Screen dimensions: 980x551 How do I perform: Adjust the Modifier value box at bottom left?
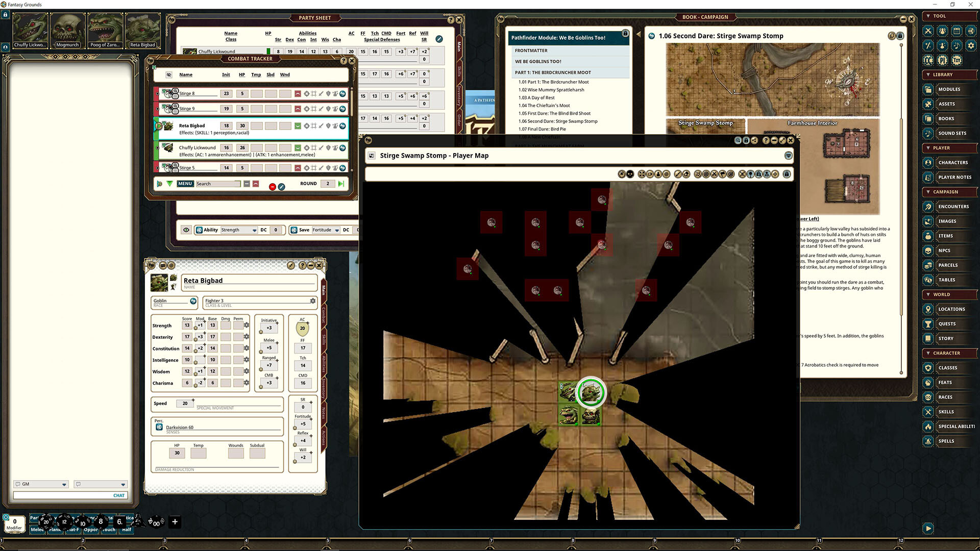pyautogui.click(x=14, y=522)
